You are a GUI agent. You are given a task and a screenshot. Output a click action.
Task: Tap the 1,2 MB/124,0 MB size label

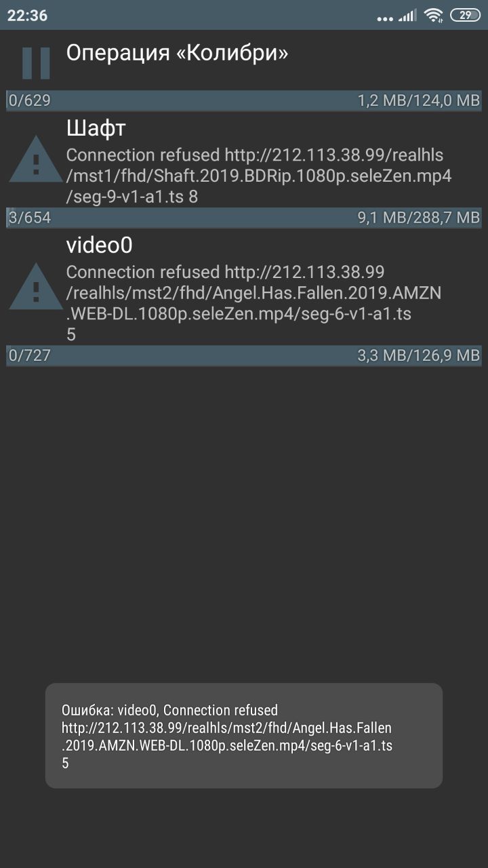pos(418,101)
